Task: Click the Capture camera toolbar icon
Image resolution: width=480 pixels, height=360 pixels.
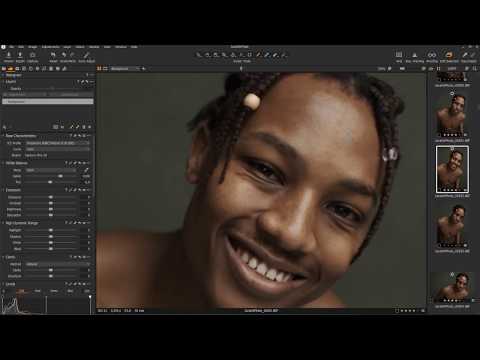Action: coord(32,55)
